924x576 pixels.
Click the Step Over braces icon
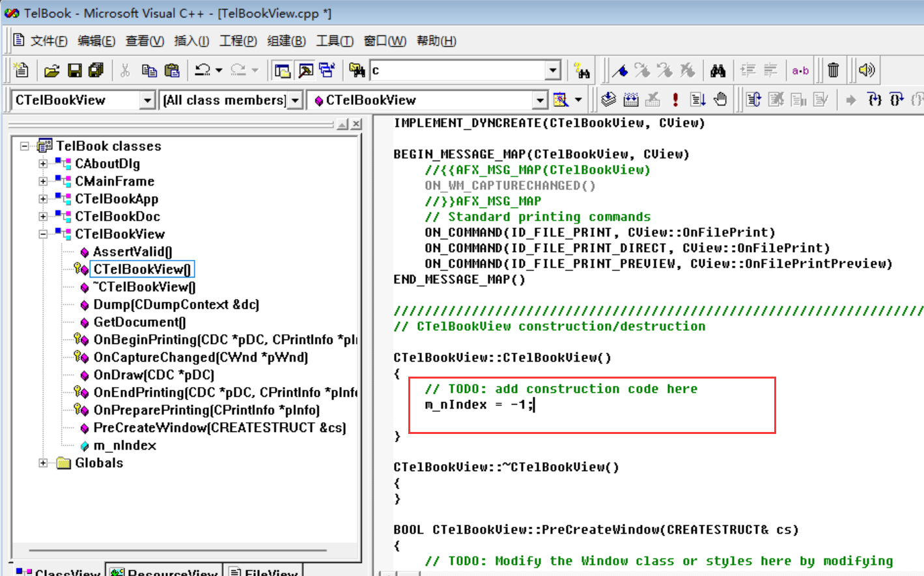tap(897, 100)
